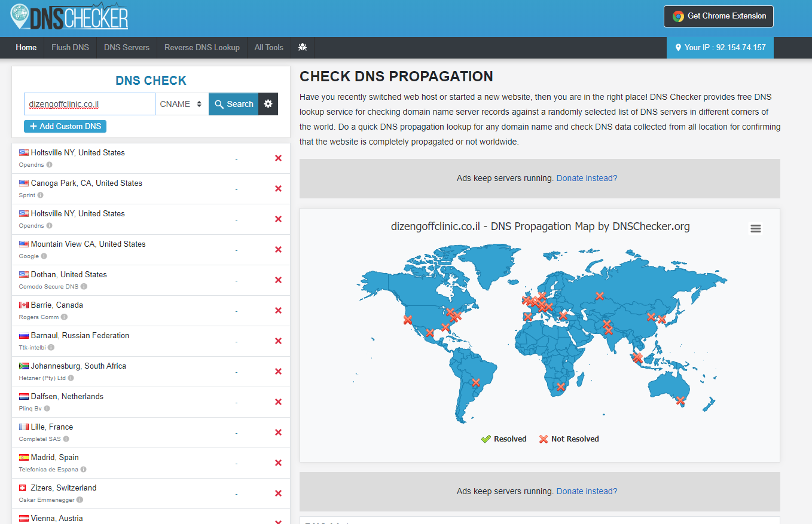This screenshot has width=812, height=524.
Task: Click info icon beside Comodo Secure DNS
Action: [84, 287]
